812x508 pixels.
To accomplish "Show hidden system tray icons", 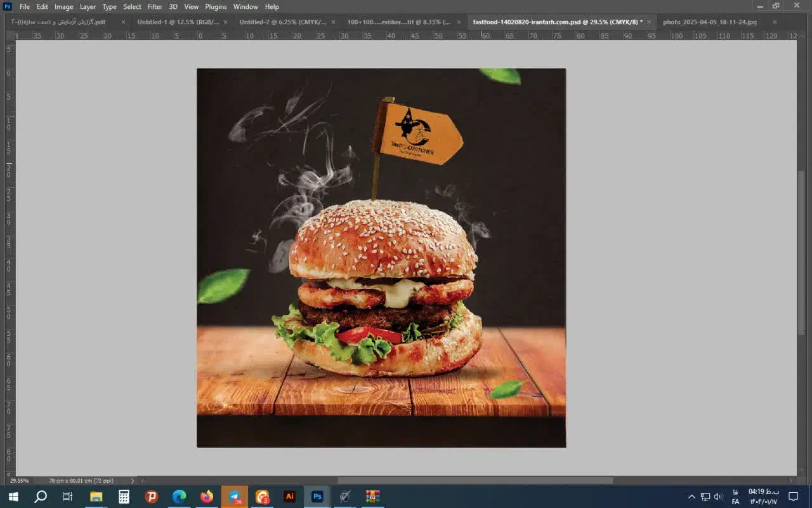I will click(x=691, y=497).
